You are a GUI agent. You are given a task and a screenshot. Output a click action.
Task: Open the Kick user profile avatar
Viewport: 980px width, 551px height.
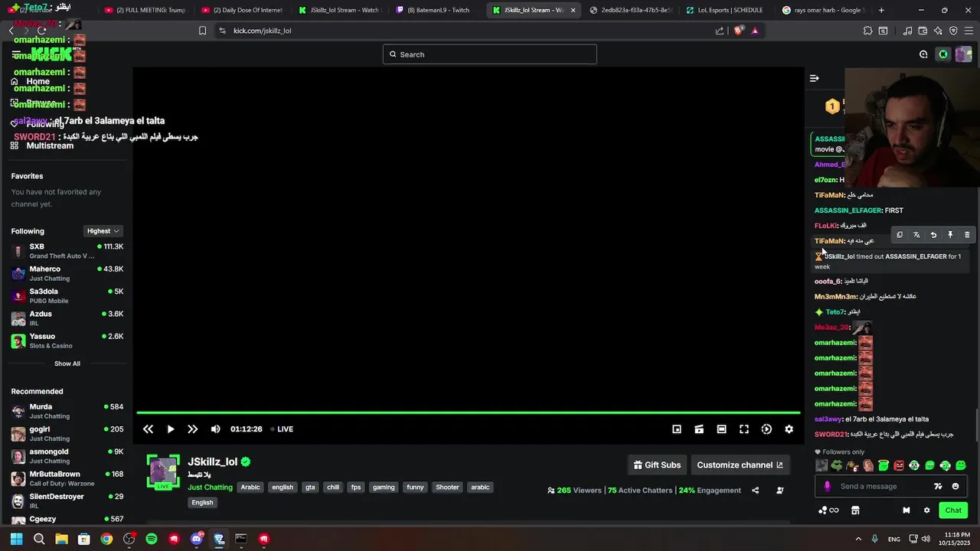(963, 54)
